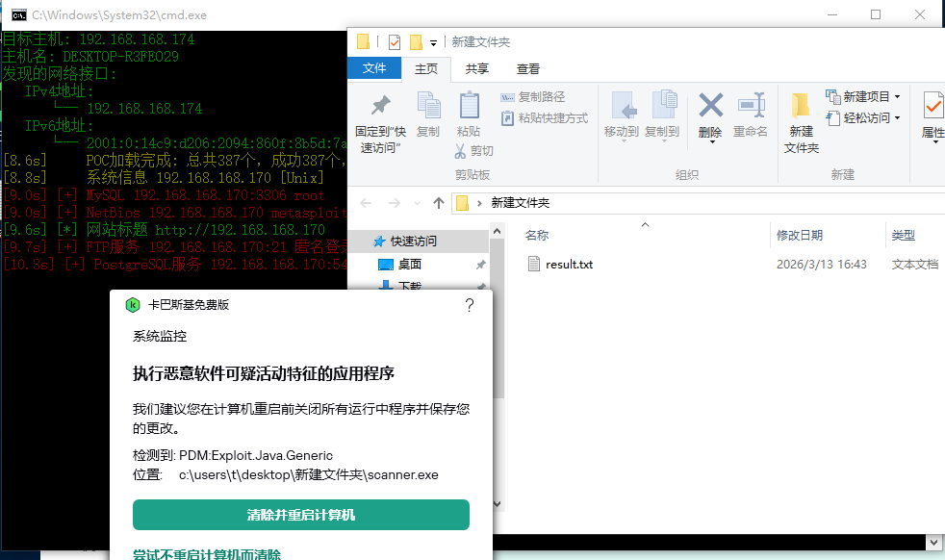This screenshot has height=560, width=945.
Task: Select Desktop (桌面) in navigation pane
Action: (410, 264)
